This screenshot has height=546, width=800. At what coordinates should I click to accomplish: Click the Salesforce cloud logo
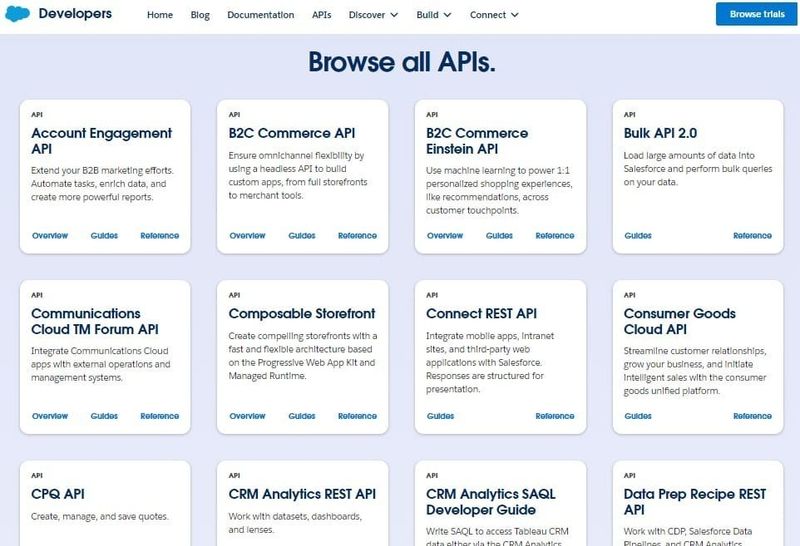click(17, 14)
